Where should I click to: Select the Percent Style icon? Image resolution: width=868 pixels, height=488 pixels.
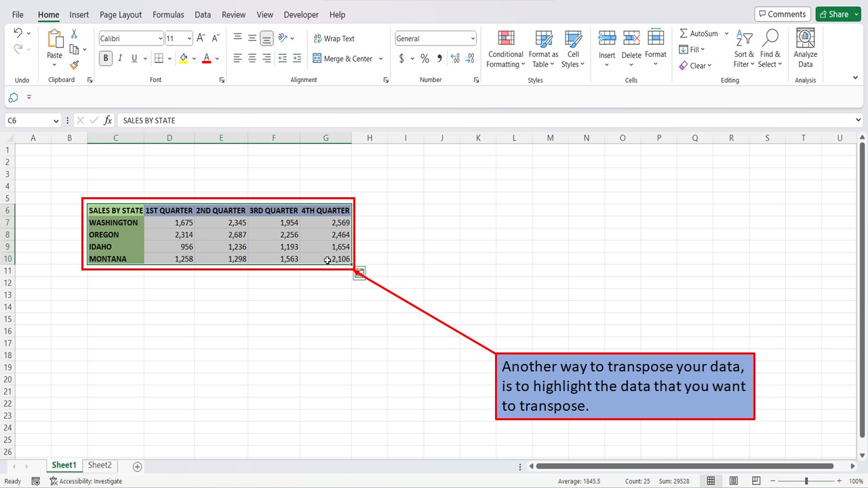click(425, 58)
